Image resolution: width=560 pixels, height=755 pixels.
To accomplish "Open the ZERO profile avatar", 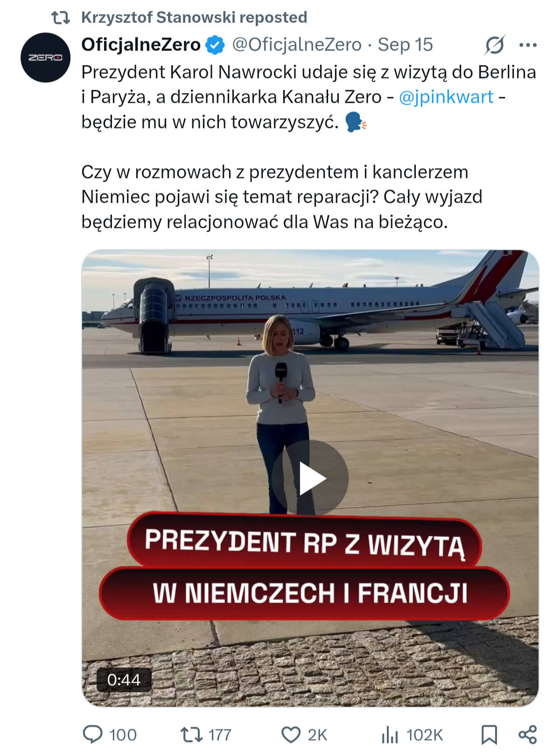I will 45,57.
